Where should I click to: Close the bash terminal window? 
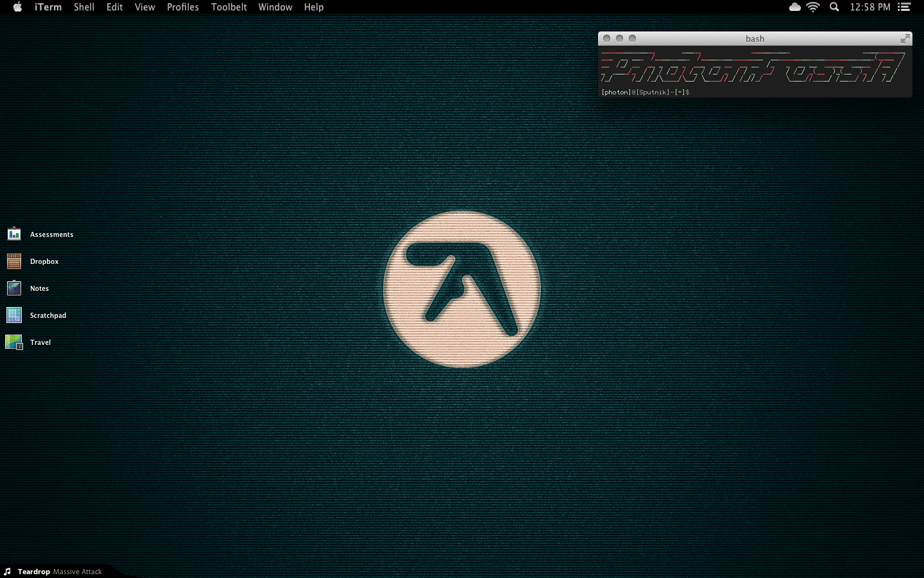tap(607, 39)
